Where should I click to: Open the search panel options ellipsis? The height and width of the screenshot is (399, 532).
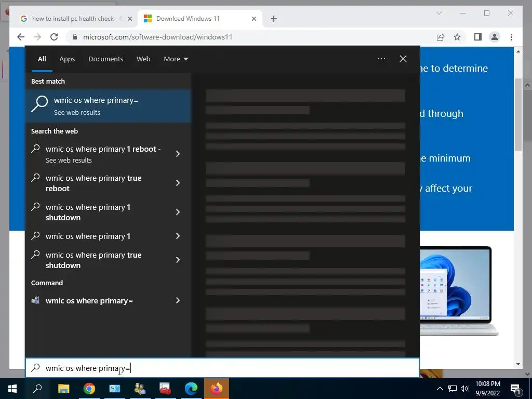[381, 59]
